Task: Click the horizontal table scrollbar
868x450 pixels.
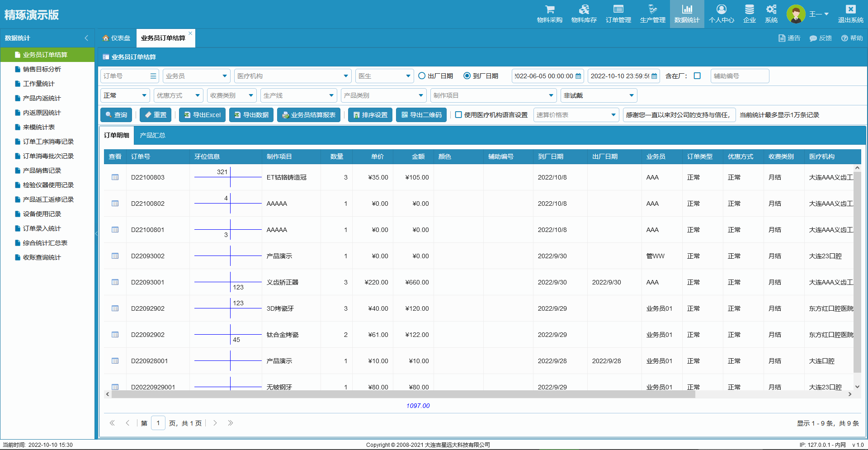Action: pos(403,394)
